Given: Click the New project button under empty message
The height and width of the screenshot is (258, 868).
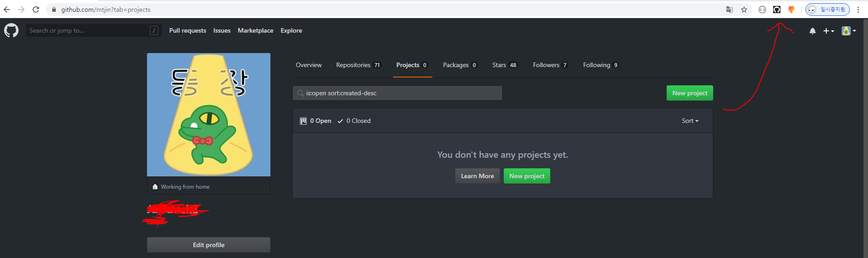Looking at the screenshot, I should point(527,176).
